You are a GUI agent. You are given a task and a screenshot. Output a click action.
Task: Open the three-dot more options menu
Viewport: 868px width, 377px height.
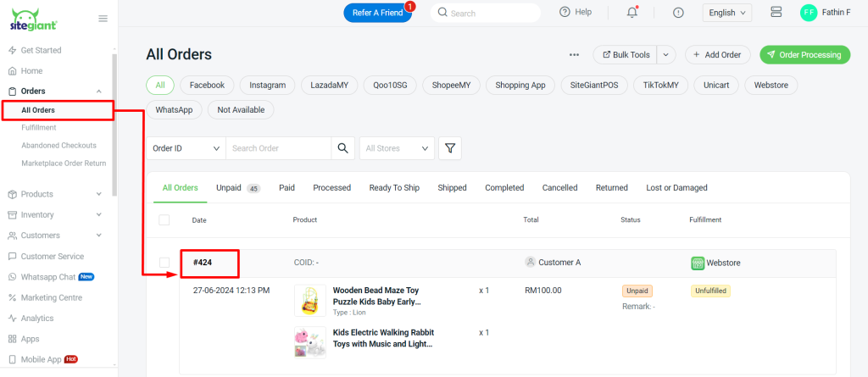point(574,55)
